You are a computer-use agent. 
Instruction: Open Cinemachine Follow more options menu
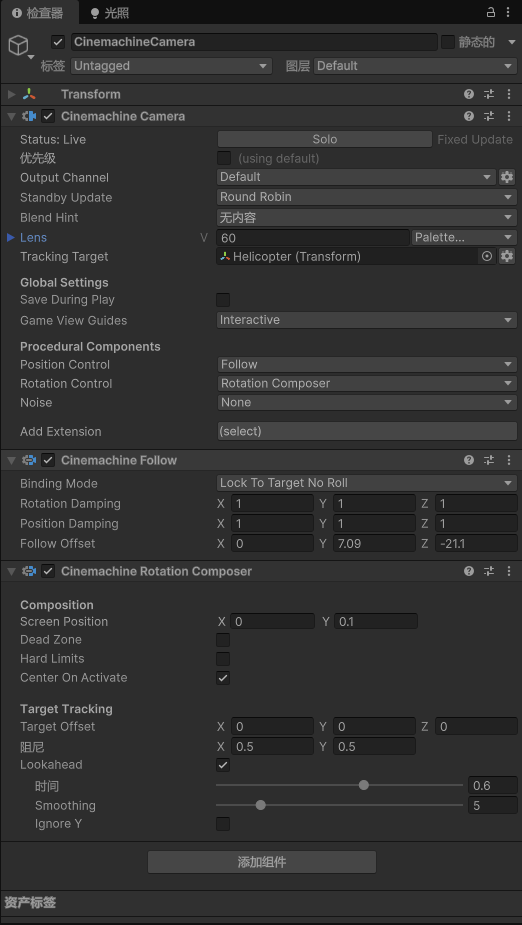coord(508,460)
